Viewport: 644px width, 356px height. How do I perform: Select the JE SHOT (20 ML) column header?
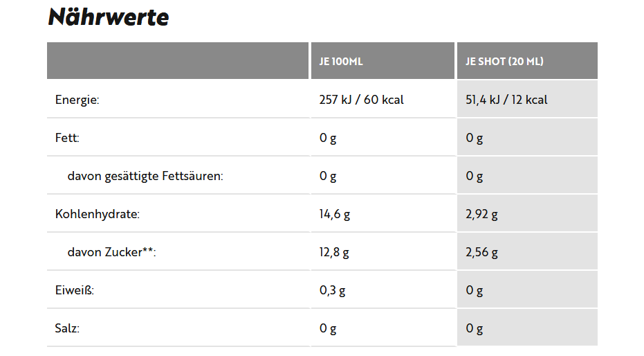click(x=504, y=62)
